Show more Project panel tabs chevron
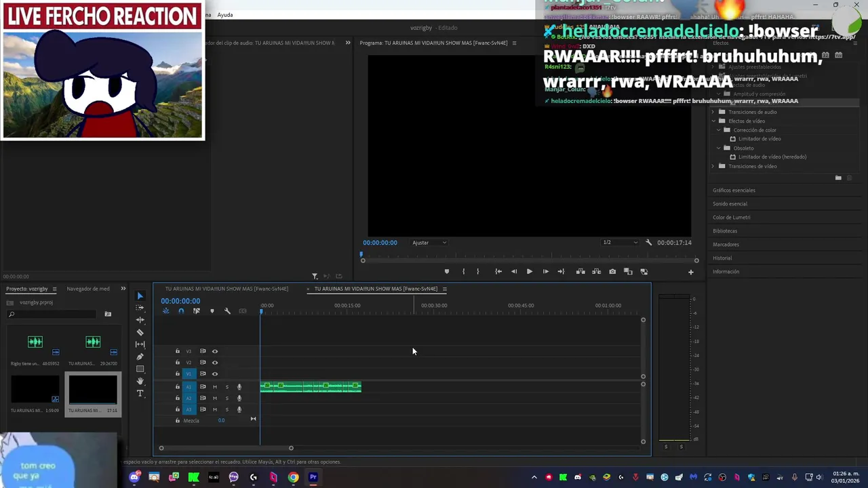This screenshot has width=868, height=488. 123,289
